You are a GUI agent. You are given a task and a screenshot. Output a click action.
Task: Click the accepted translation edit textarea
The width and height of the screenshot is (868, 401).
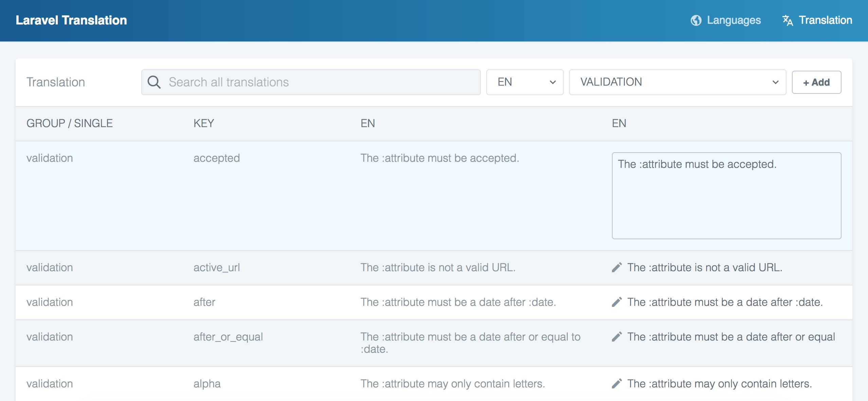tap(726, 195)
